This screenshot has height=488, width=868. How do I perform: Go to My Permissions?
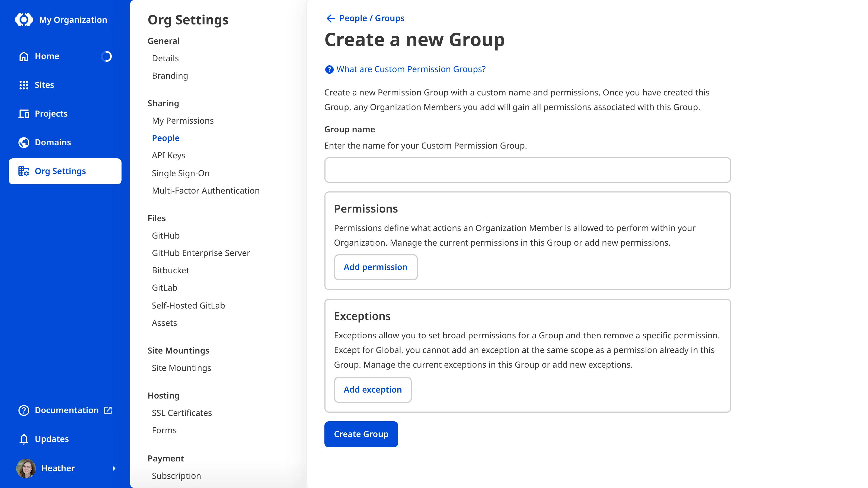183,121
